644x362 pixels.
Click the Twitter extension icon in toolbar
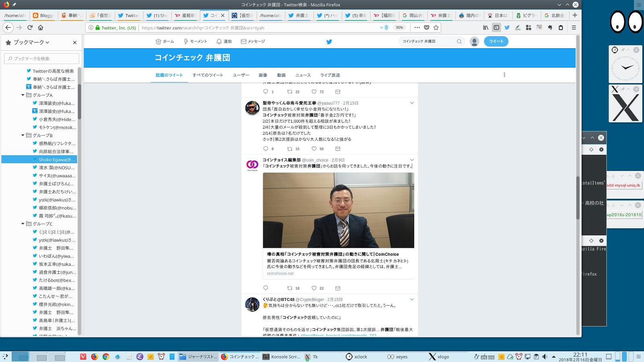(507, 27)
